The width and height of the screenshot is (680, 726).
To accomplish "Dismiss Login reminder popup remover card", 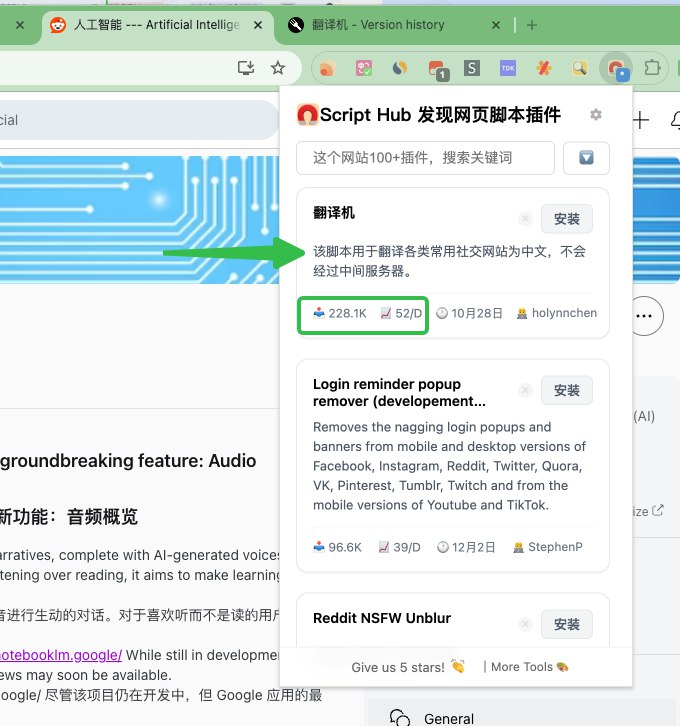I will click(x=525, y=390).
